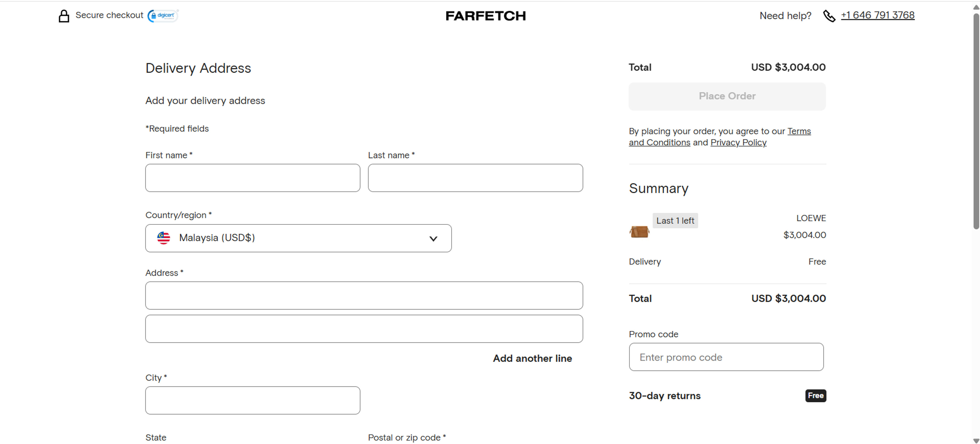
Task: Click the LOEWE bag thumbnail
Action: (639, 231)
